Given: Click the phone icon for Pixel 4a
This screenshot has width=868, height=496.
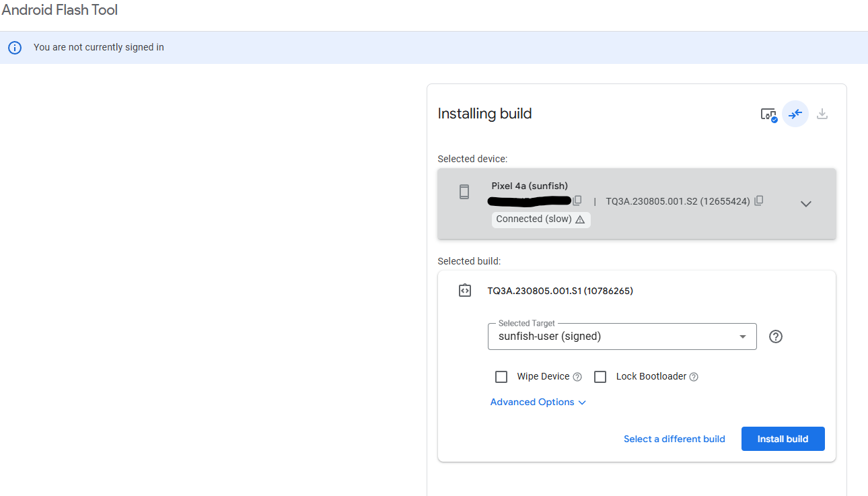Looking at the screenshot, I should pos(464,192).
